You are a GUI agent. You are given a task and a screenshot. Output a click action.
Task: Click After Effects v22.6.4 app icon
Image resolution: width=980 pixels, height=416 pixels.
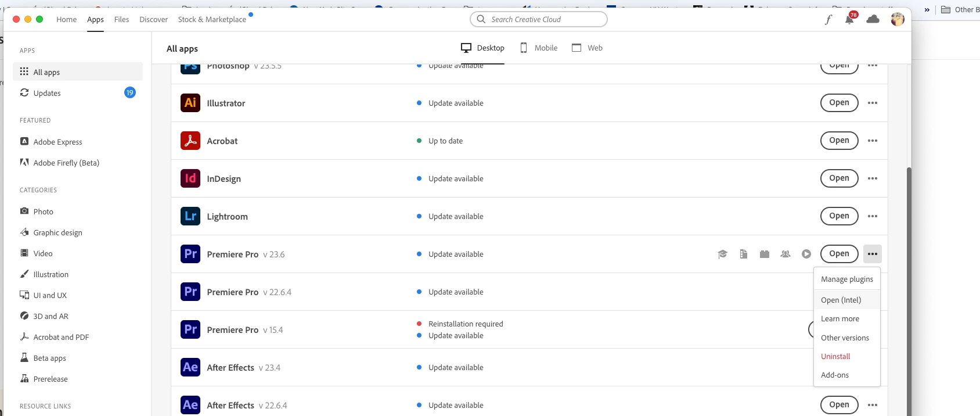[x=190, y=405]
